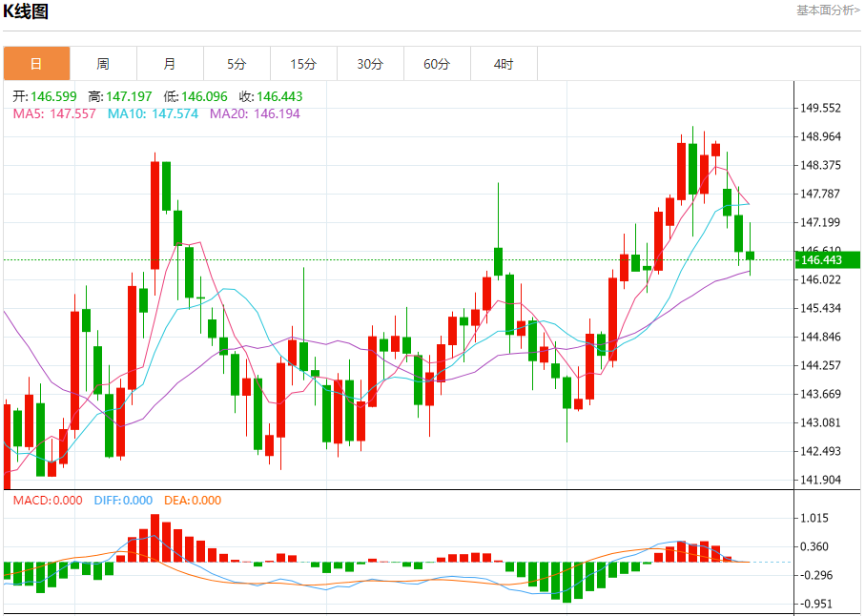Click the green current price tag 146.443

point(827,259)
